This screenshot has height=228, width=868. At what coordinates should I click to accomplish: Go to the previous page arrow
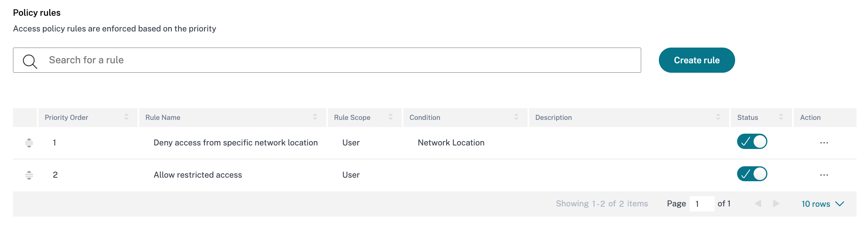[x=758, y=204]
